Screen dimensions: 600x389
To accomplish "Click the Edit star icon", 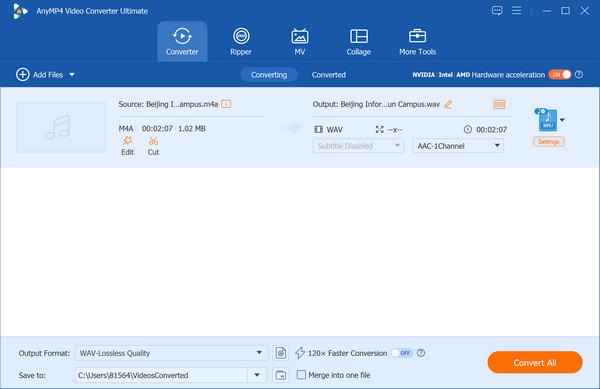I will 127,141.
